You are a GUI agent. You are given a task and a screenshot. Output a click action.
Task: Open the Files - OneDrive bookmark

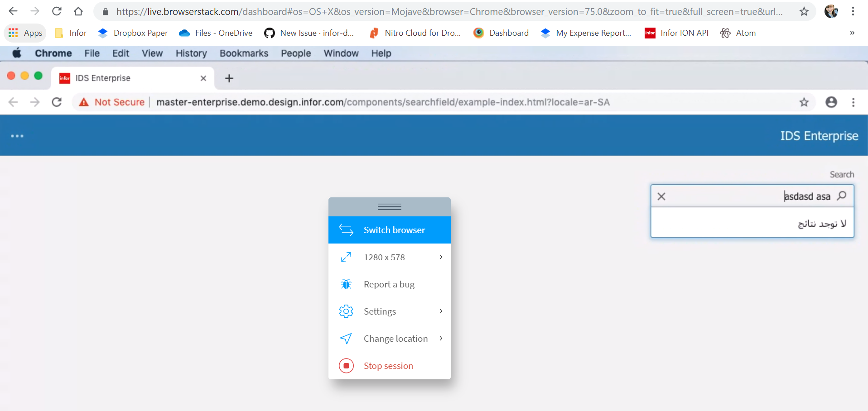pyautogui.click(x=216, y=33)
